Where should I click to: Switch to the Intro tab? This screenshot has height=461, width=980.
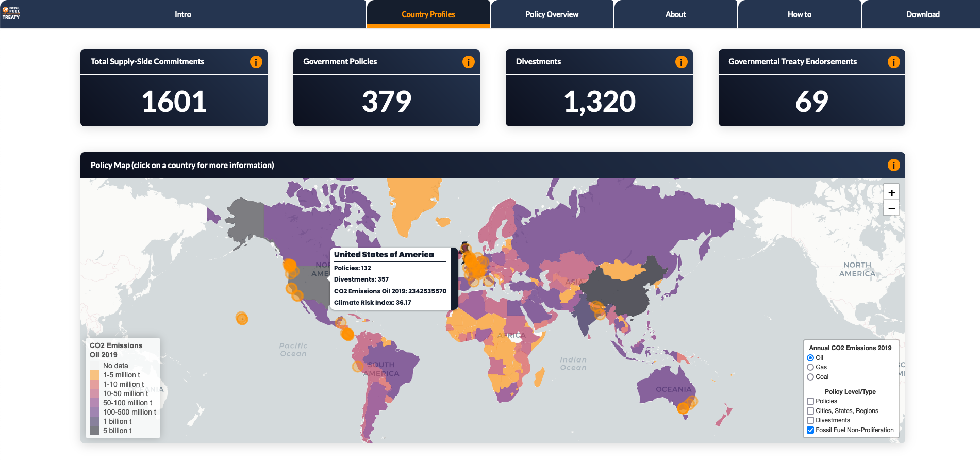(x=183, y=14)
